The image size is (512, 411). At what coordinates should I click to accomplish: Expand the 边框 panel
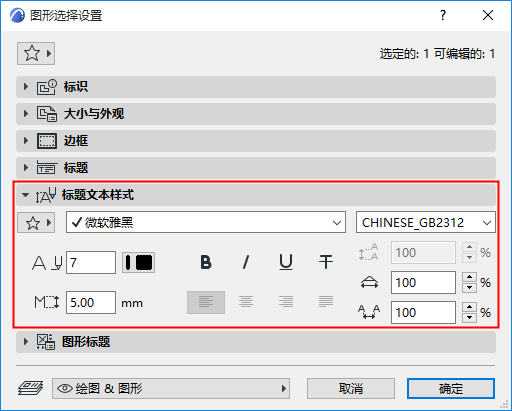coord(256,141)
